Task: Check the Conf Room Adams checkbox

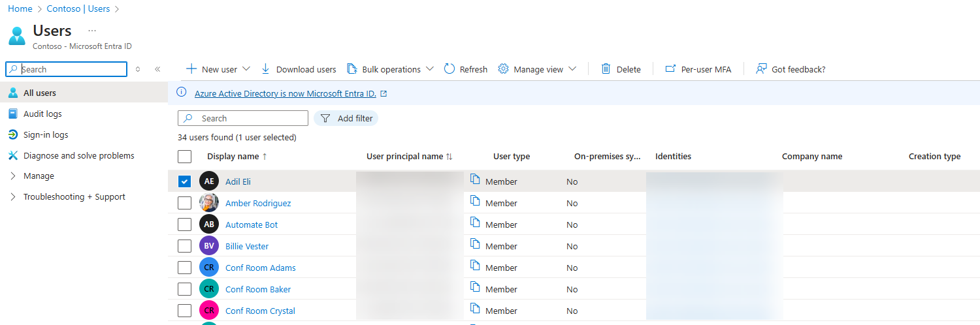Action: click(184, 268)
